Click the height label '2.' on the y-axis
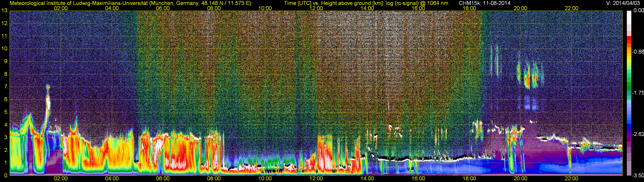 [x=6, y=150]
